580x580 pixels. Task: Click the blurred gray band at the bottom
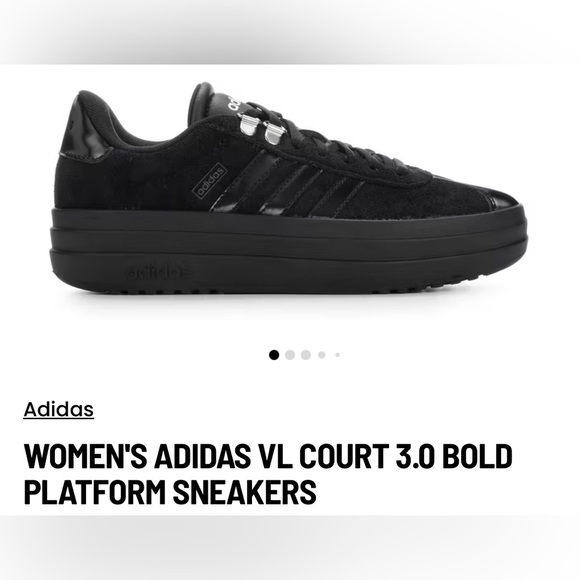(290, 547)
